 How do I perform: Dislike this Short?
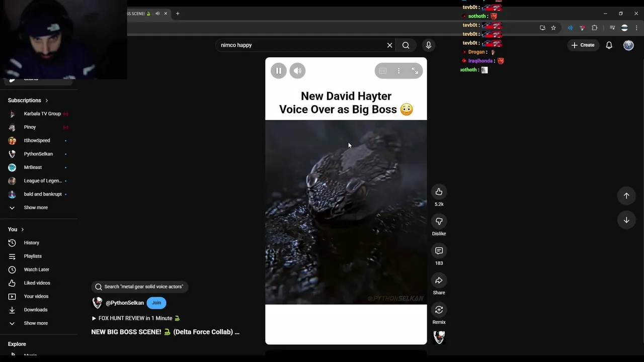tap(439, 221)
